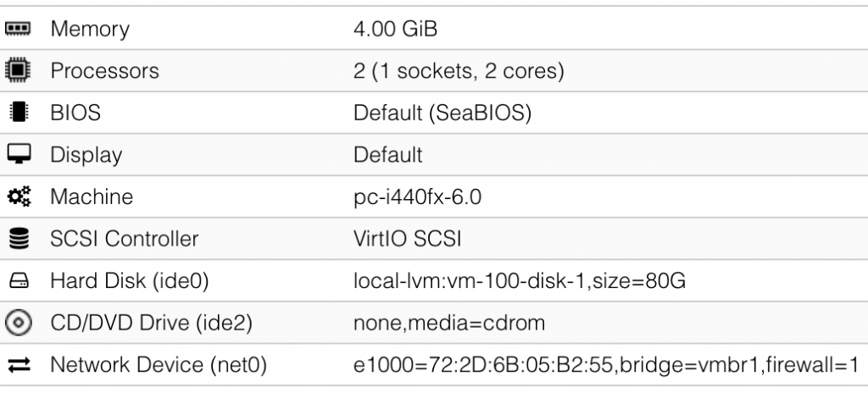The width and height of the screenshot is (868, 393).
Task: Click the Display monitor icon
Action: (x=19, y=154)
